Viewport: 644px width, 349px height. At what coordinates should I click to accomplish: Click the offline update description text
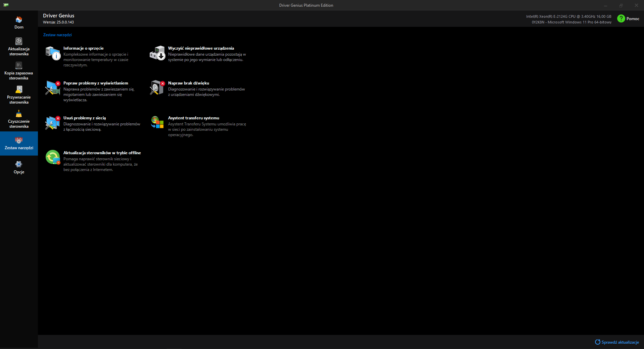tap(101, 164)
